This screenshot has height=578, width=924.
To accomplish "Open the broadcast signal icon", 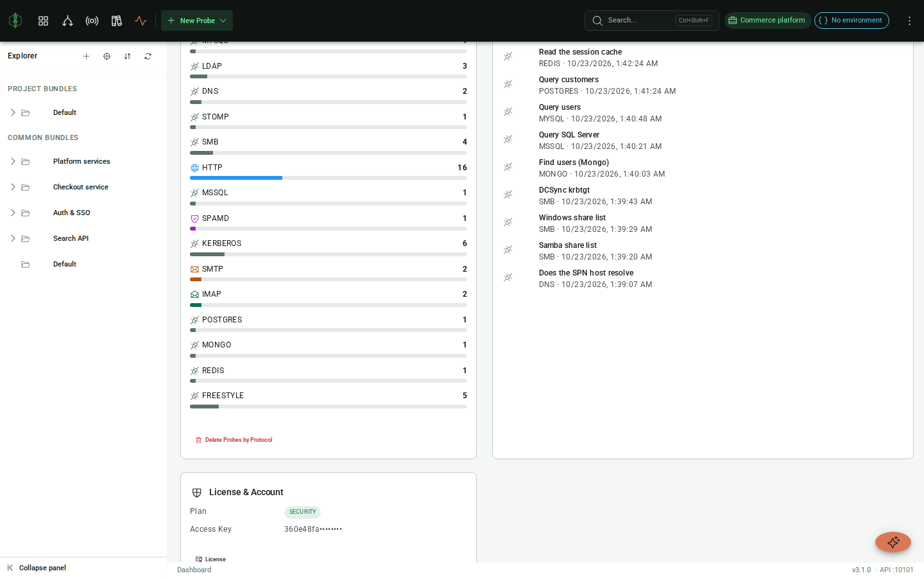I will (x=92, y=21).
